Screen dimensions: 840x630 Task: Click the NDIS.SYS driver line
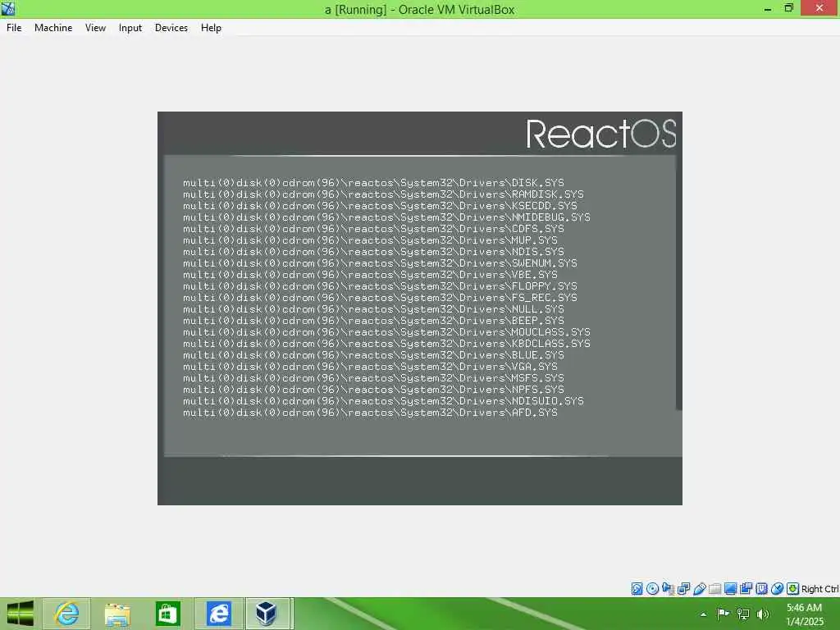point(373,252)
